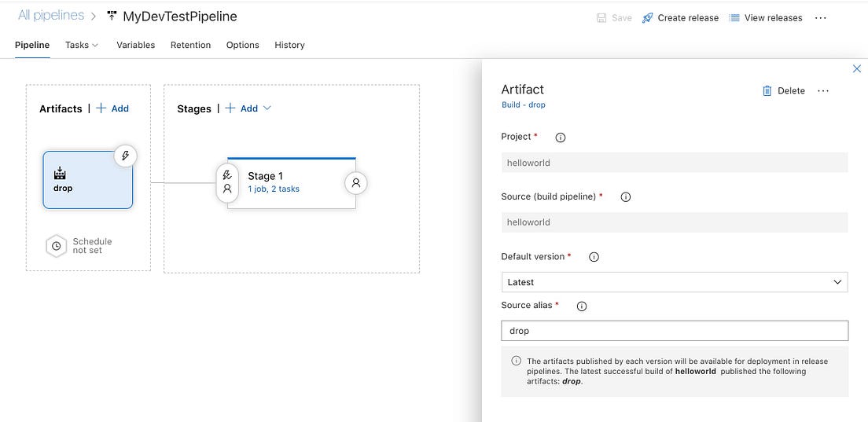Click the Source build pipeline info icon
Viewport: 868px width, 422px height.
point(626,197)
